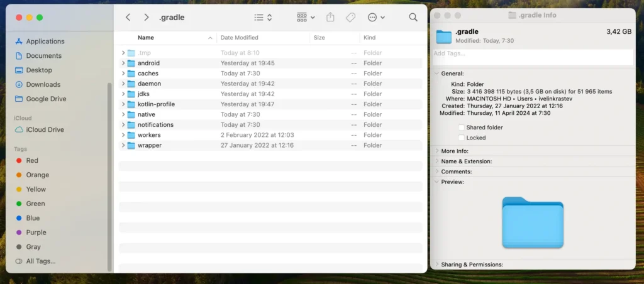Select the list view switcher icon
The image size is (644, 284).
263,18
